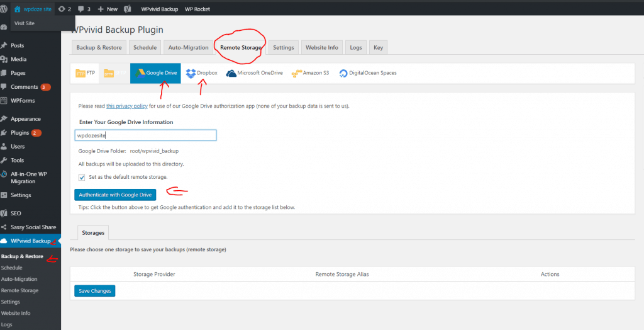Select the Dropbox storage icon

(x=191, y=73)
